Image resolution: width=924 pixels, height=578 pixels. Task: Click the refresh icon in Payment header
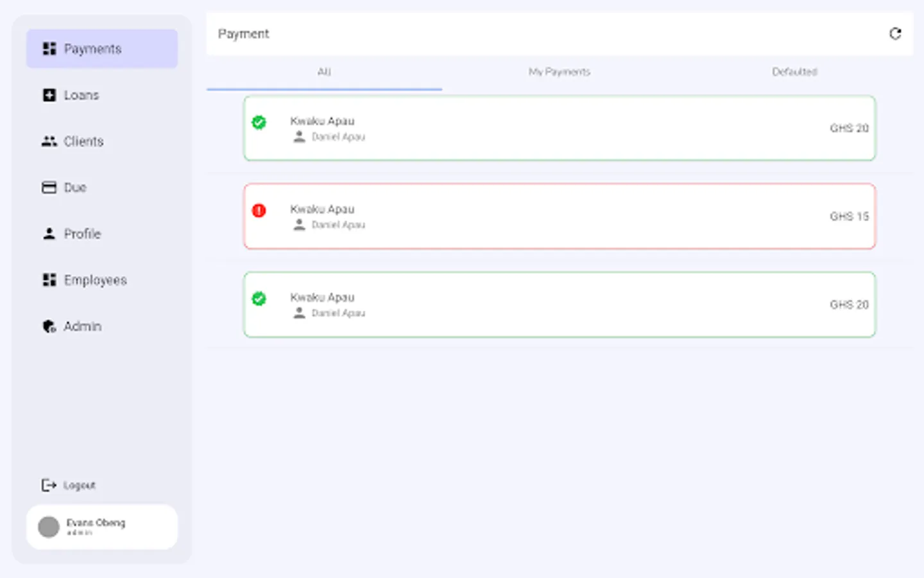(x=895, y=34)
